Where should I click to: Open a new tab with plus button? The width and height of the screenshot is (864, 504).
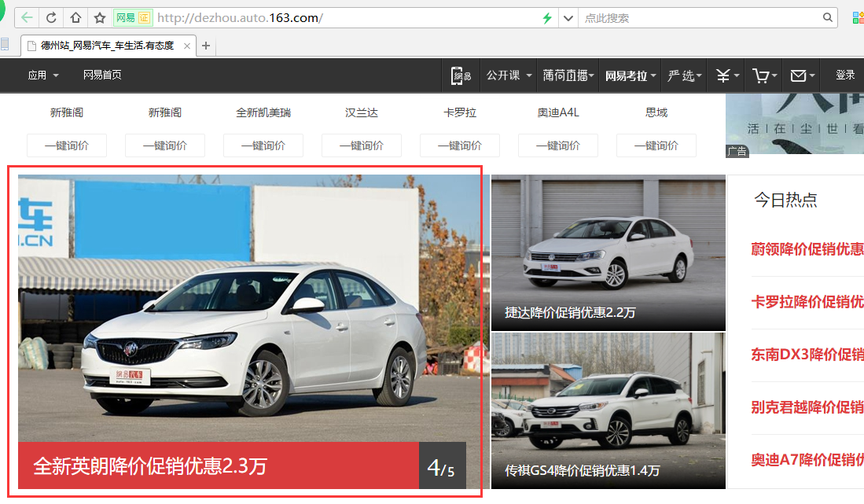[205, 46]
